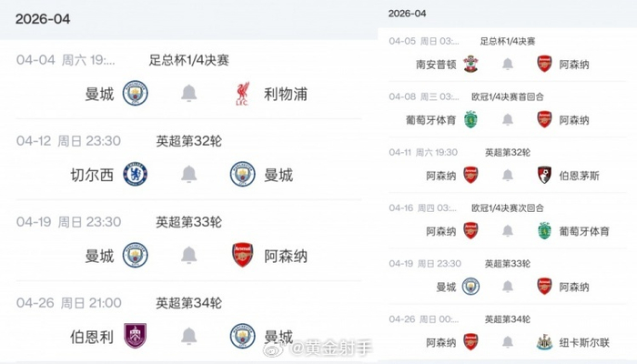Click the 切尔西 team name
This screenshot has height=364, width=637.
[x=92, y=175]
